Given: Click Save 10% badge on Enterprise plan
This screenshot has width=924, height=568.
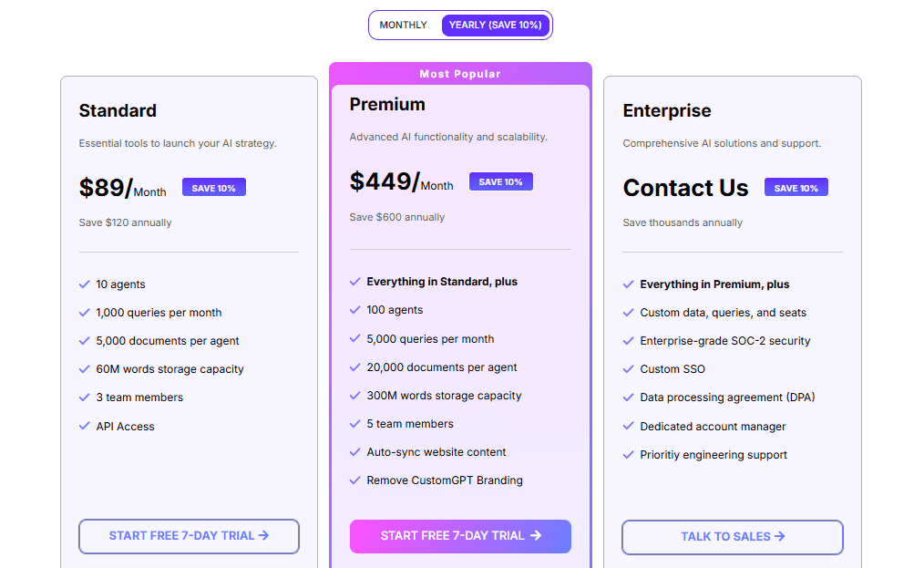Looking at the screenshot, I should pos(796,188).
